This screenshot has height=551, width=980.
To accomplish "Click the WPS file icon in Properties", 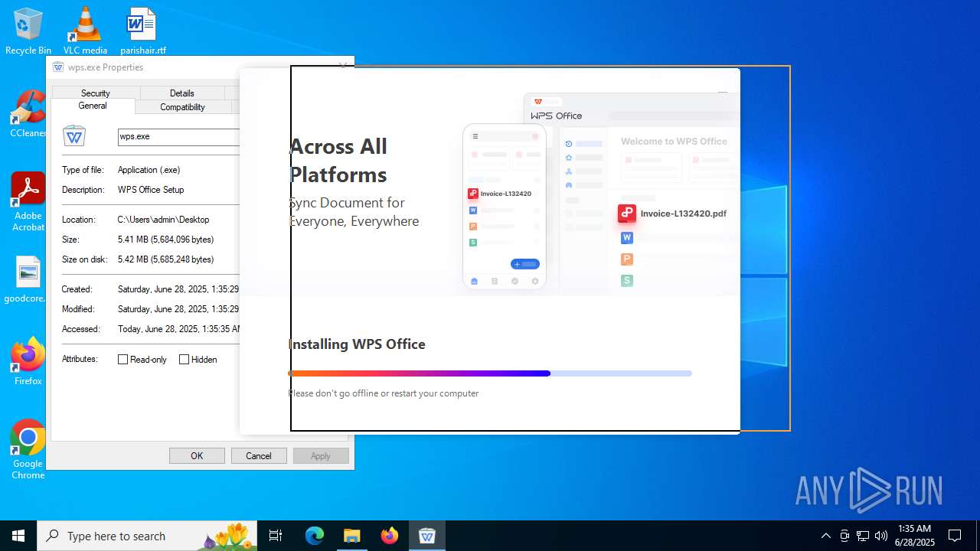I will pos(74,137).
